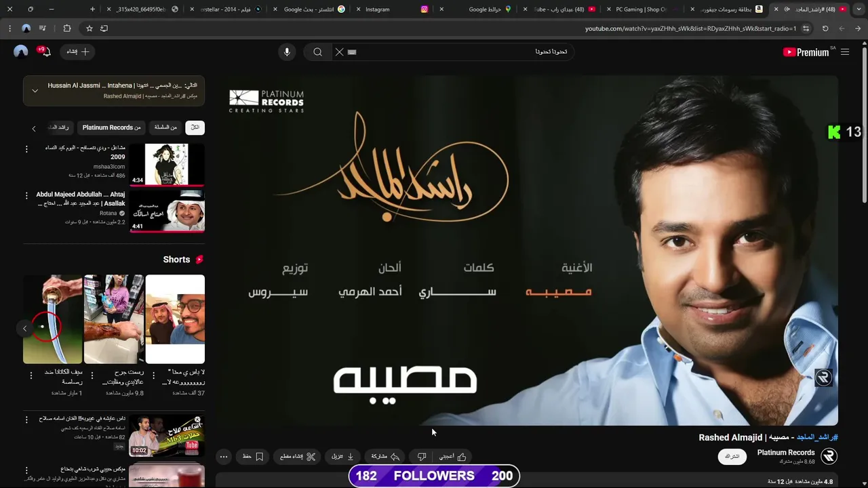Open more actions three-dot menu under video
The width and height of the screenshot is (868, 488).
click(x=224, y=457)
